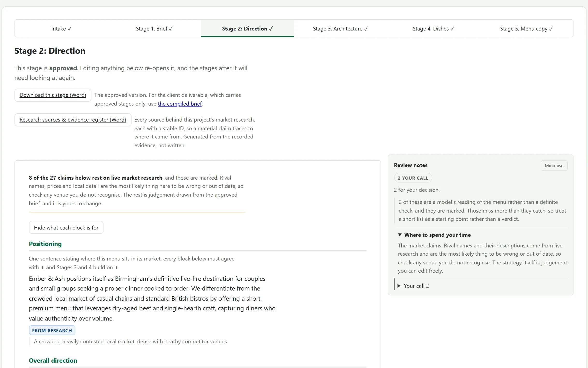Expand the Your call 2 section
588x368 pixels.
pyautogui.click(x=413, y=286)
